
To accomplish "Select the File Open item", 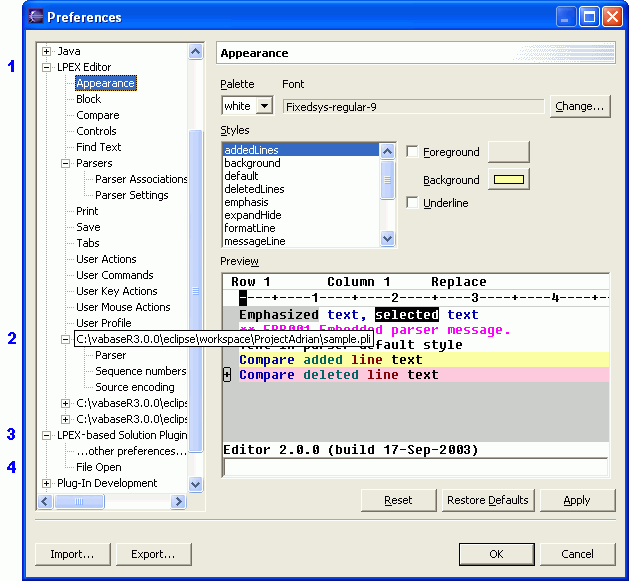I will point(99,467).
